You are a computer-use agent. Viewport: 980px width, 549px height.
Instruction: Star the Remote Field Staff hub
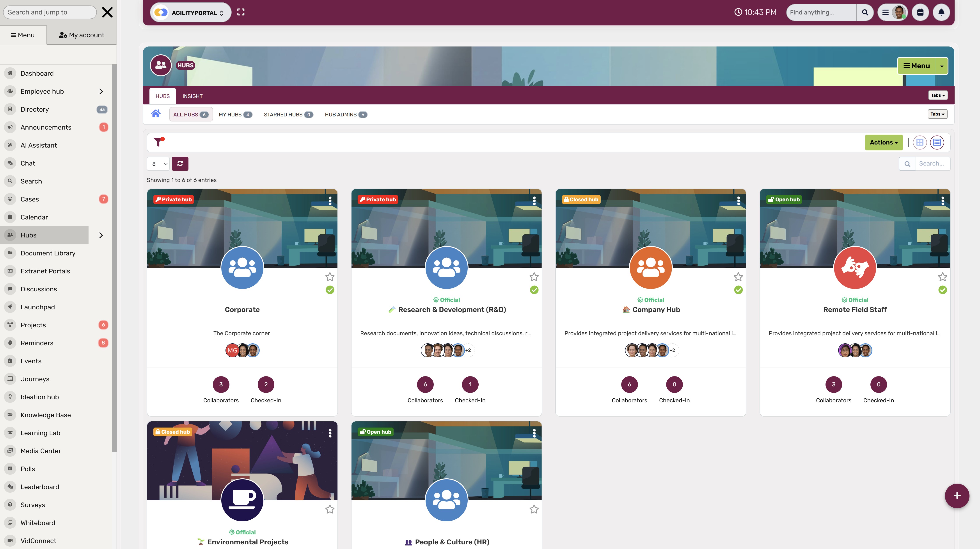tap(942, 277)
